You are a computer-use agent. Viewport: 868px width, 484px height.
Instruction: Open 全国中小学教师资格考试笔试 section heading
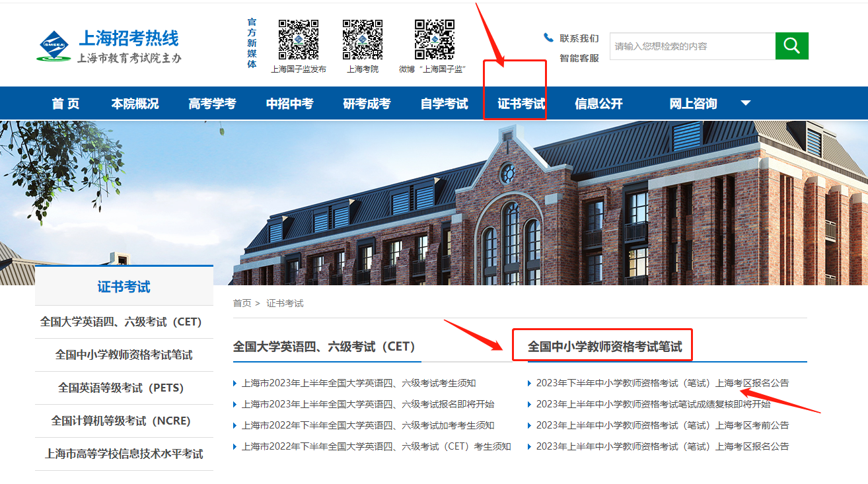(604, 347)
